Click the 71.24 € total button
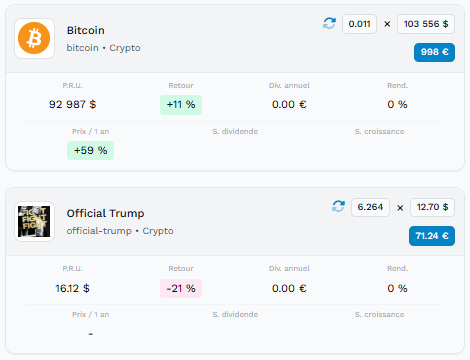The image size is (470, 360). click(432, 236)
